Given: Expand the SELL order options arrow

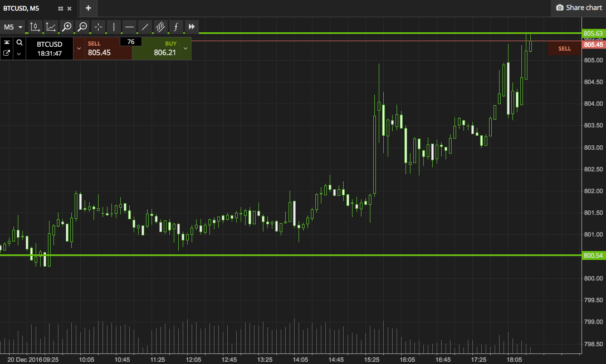Looking at the screenshot, I should click(x=79, y=48).
